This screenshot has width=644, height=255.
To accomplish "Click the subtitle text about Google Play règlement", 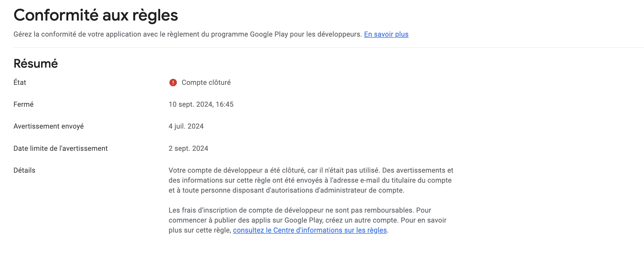I will point(188,34).
